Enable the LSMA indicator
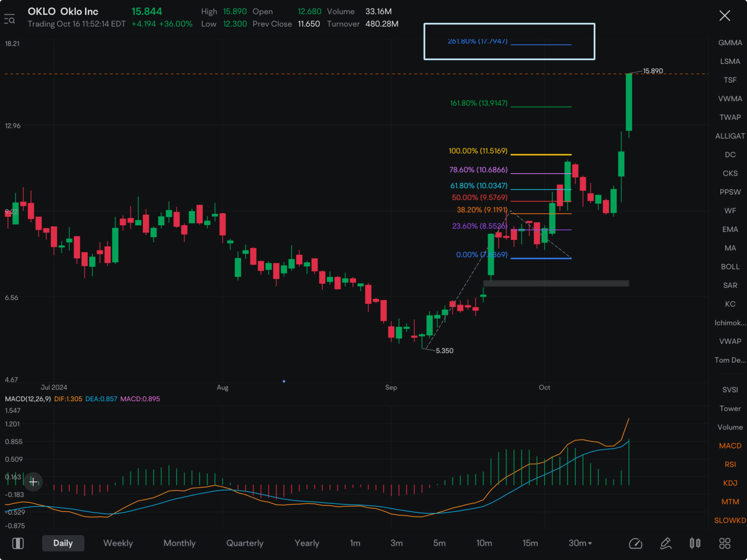 tap(730, 61)
